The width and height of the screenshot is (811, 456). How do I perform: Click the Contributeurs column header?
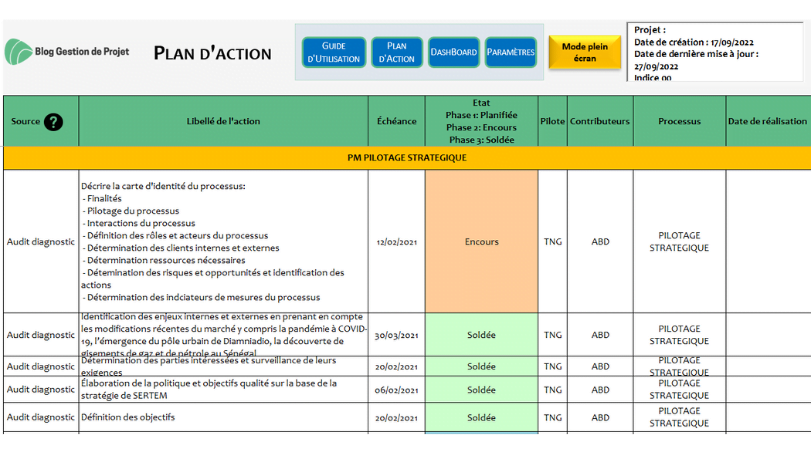[x=600, y=121]
